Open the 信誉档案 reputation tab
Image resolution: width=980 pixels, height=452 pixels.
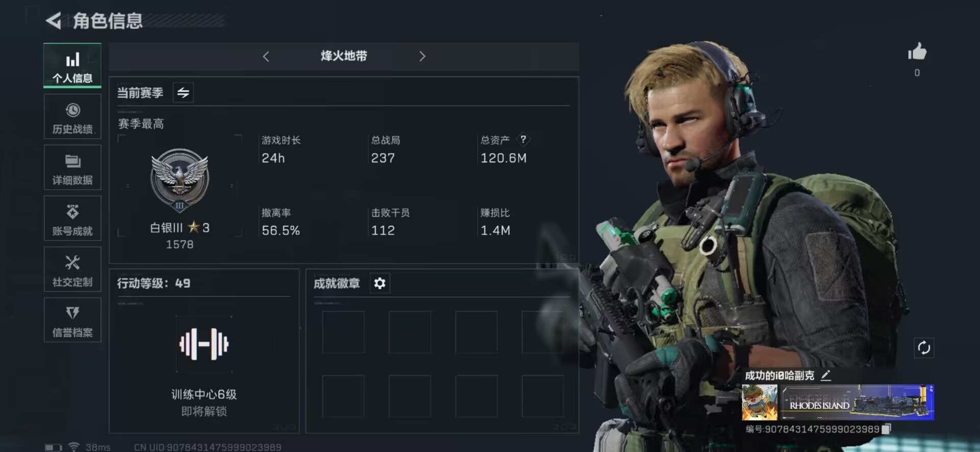(x=72, y=320)
